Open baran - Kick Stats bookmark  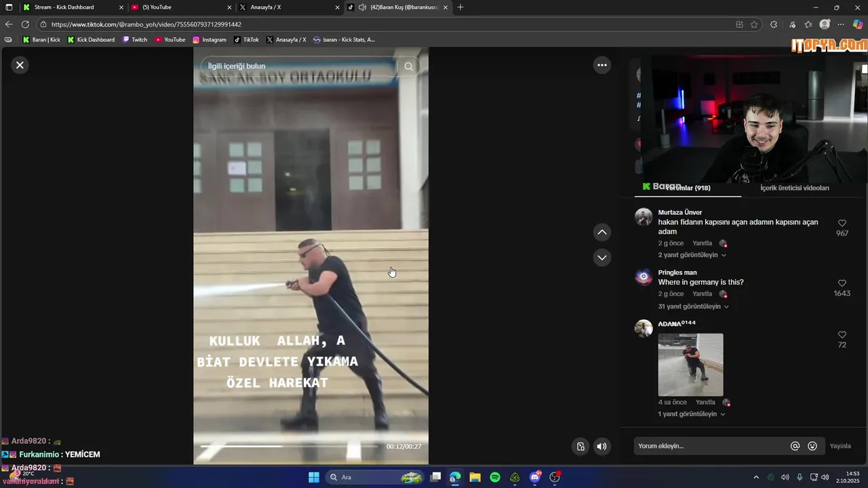343,39
